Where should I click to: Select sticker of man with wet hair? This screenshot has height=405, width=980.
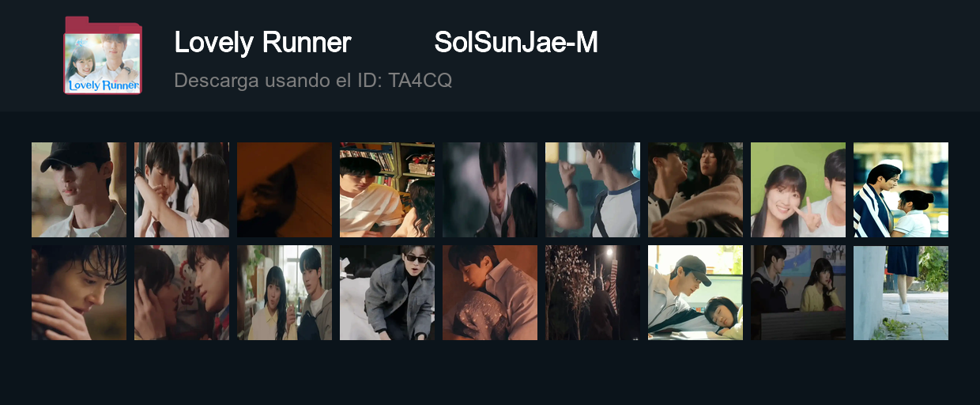(79, 293)
